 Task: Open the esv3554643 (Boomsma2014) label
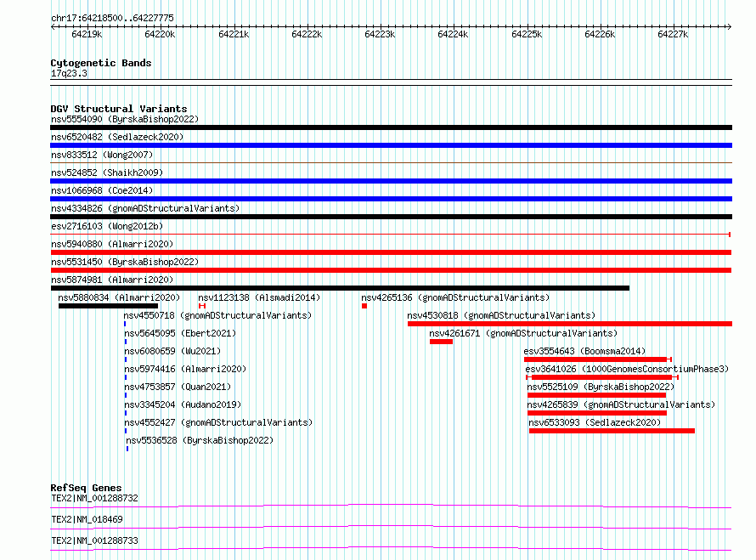pos(584,351)
